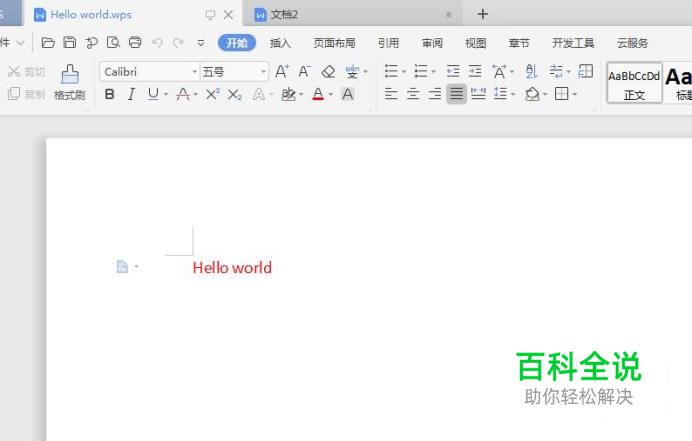Open the 页面布局 ribbon tab
Image resolution: width=692 pixels, height=441 pixels.
tap(334, 43)
